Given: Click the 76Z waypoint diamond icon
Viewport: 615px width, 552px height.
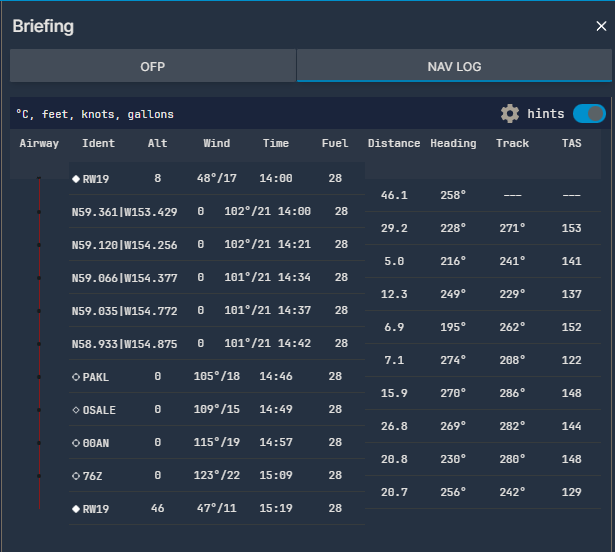Looking at the screenshot, I should pos(76,476).
